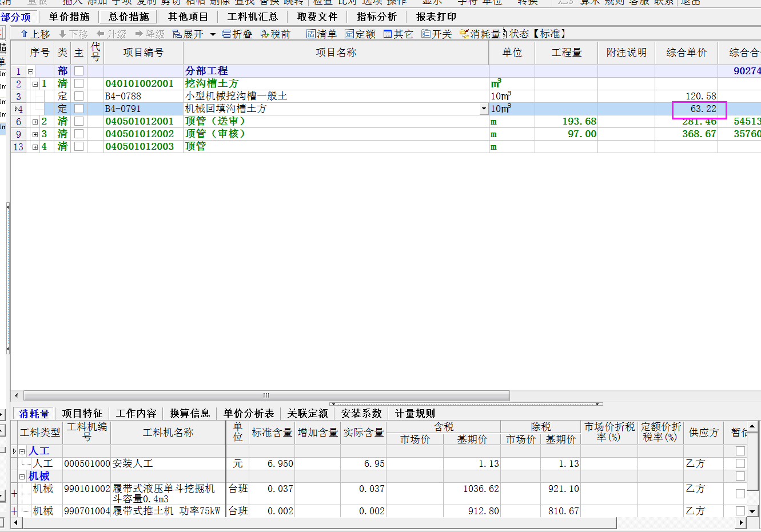
Task: Expand the 顶管（审核）item node
Action: click(x=35, y=134)
